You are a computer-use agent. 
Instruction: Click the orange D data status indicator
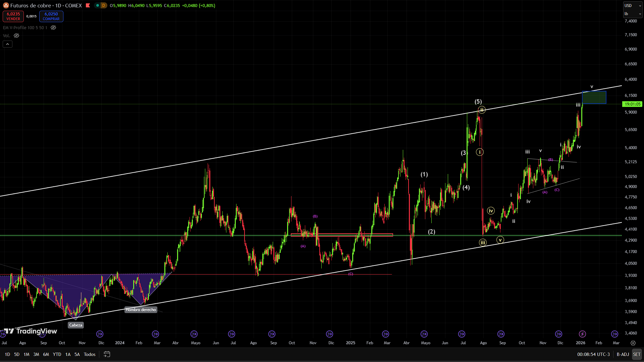pyautogui.click(x=104, y=5)
